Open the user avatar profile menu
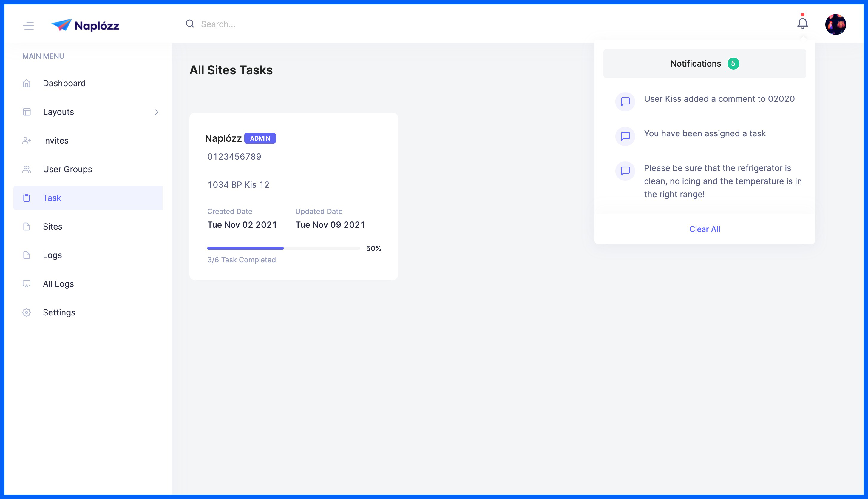 (x=835, y=24)
